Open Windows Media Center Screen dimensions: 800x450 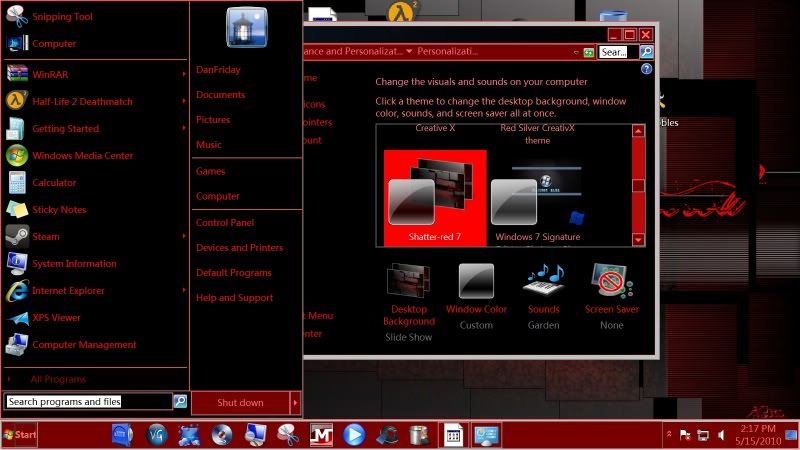[82, 156]
